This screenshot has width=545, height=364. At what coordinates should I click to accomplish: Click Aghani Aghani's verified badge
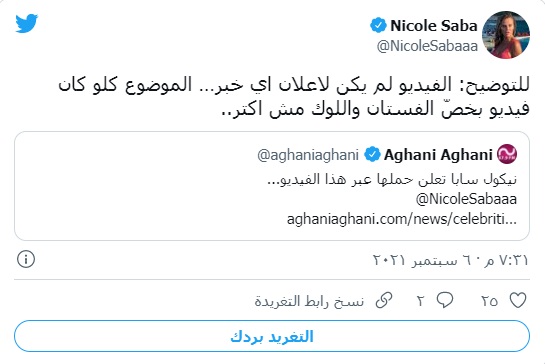pyautogui.click(x=372, y=154)
